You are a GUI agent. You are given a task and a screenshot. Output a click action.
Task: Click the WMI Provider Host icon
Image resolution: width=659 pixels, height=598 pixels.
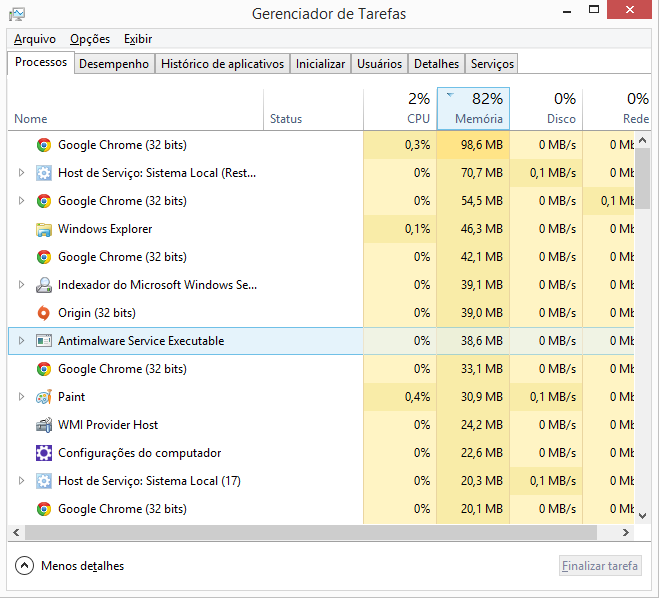(x=44, y=425)
